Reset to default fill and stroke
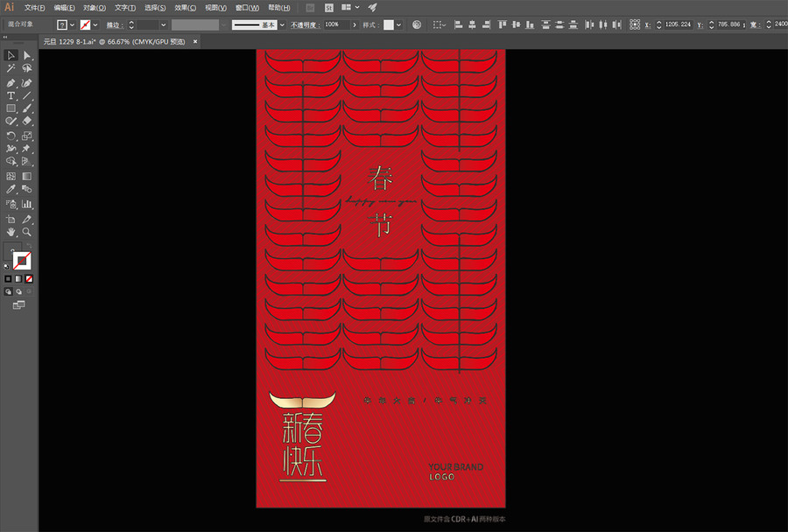Image resolution: width=788 pixels, height=532 pixels. (x=6, y=266)
